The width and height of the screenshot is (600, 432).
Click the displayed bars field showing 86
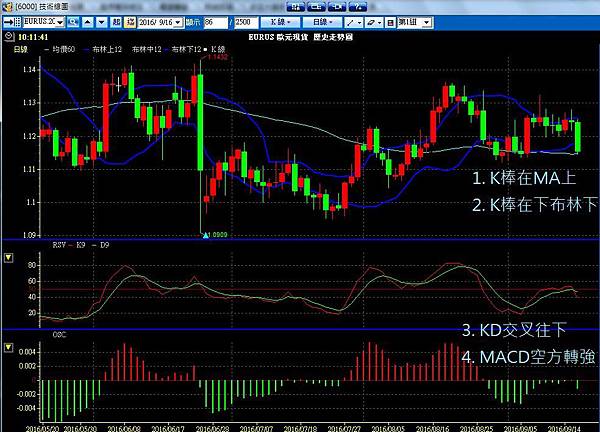pos(215,22)
